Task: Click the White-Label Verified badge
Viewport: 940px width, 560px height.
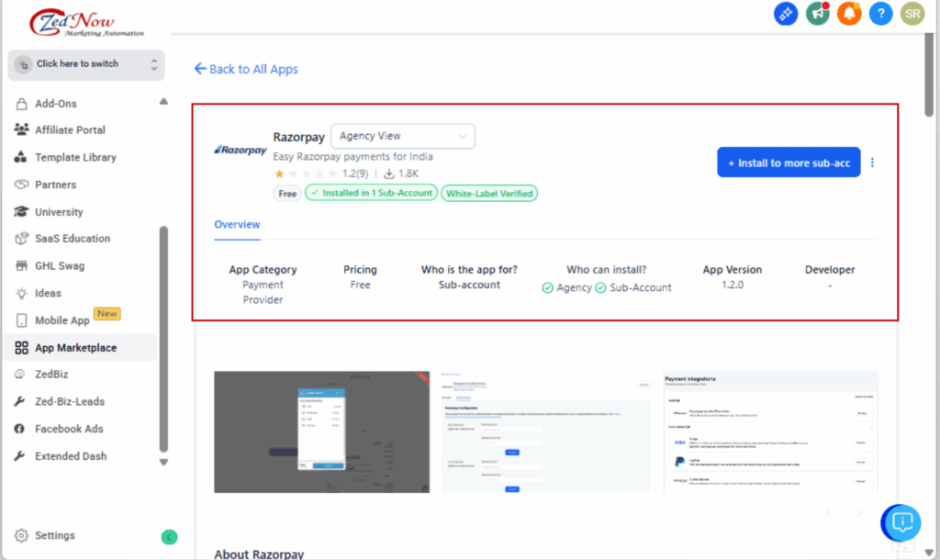Action: pyautogui.click(x=489, y=194)
